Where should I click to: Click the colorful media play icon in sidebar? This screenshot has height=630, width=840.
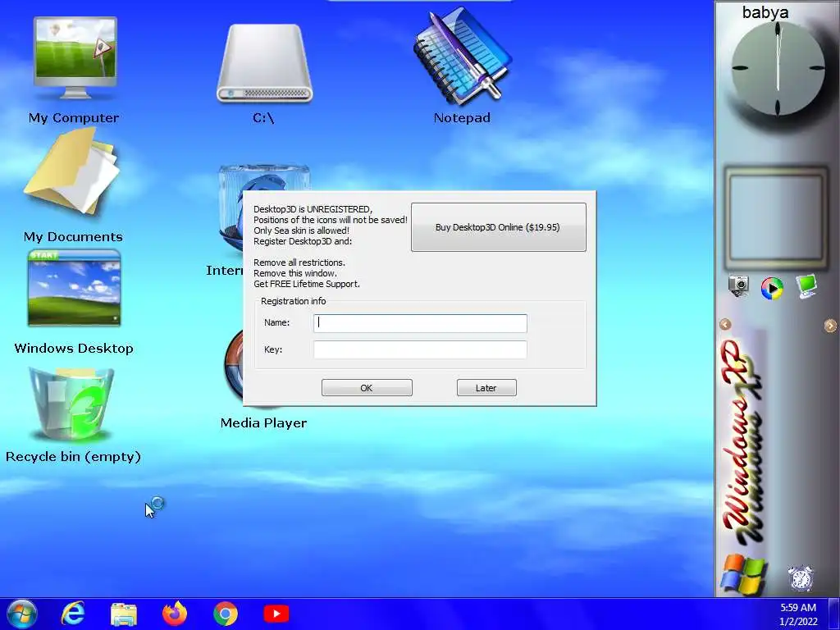[x=772, y=288]
